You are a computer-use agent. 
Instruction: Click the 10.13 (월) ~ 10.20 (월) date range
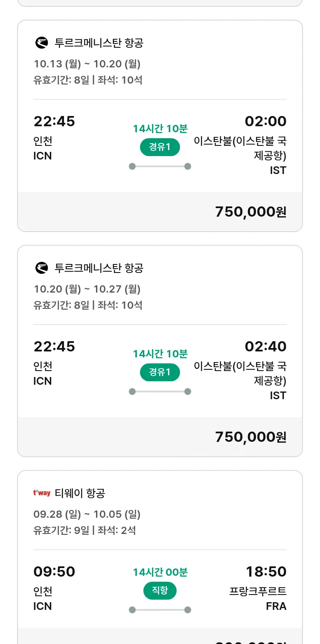(x=87, y=64)
